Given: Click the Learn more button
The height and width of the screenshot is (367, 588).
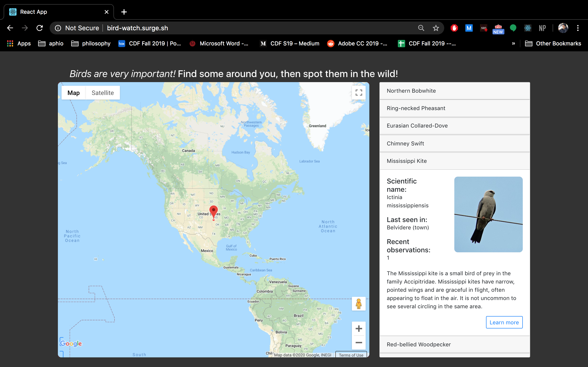Looking at the screenshot, I should click(504, 322).
